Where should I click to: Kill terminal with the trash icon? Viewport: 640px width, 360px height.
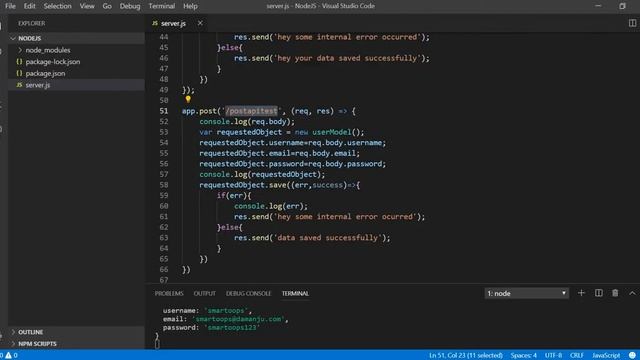pyautogui.click(x=615, y=293)
